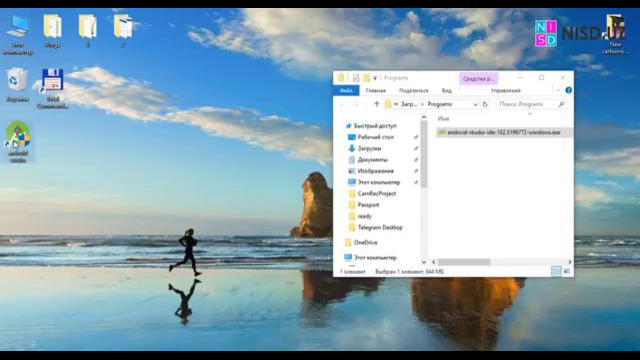Click the navigation pane scroll down arrow

click(424, 262)
